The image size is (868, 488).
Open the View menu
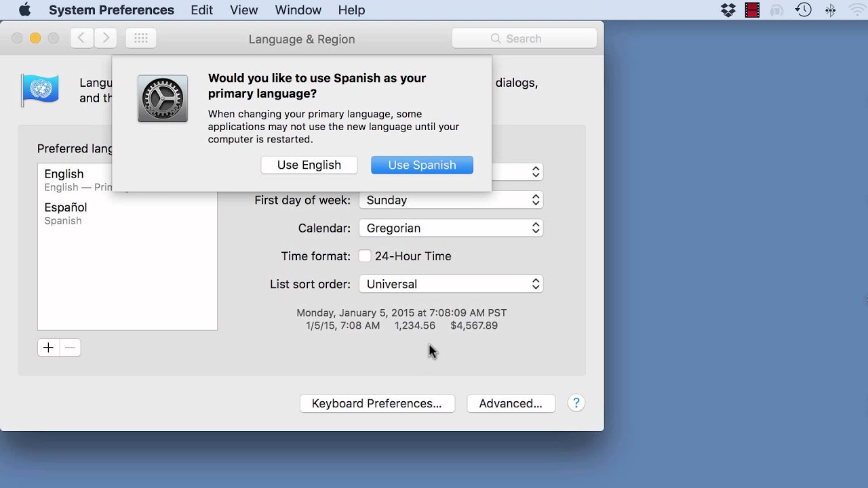(243, 10)
